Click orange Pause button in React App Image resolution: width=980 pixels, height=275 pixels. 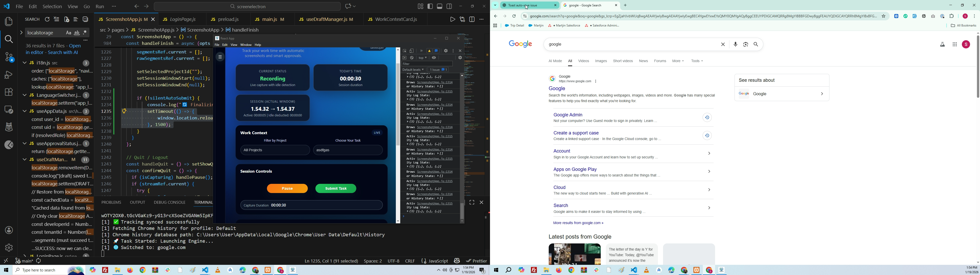click(x=287, y=189)
